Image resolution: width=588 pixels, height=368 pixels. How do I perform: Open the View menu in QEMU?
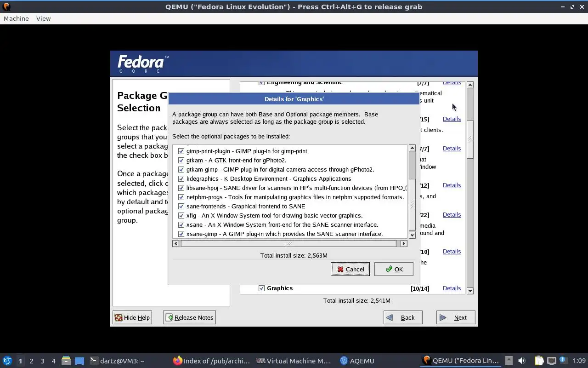point(43,18)
